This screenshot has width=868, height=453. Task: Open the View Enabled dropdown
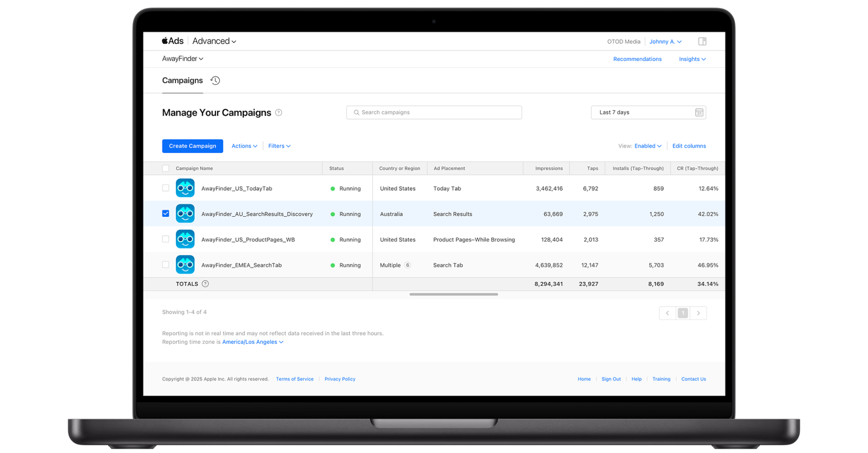click(x=647, y=145)
